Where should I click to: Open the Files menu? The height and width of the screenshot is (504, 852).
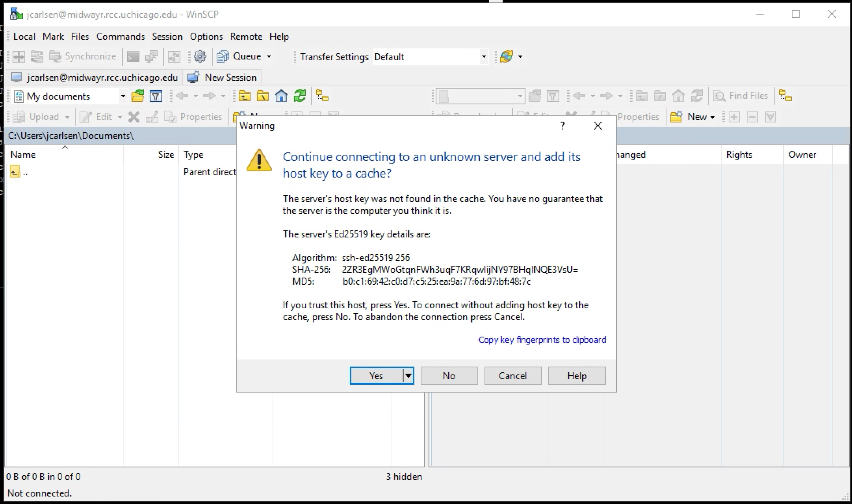[80, 37]
